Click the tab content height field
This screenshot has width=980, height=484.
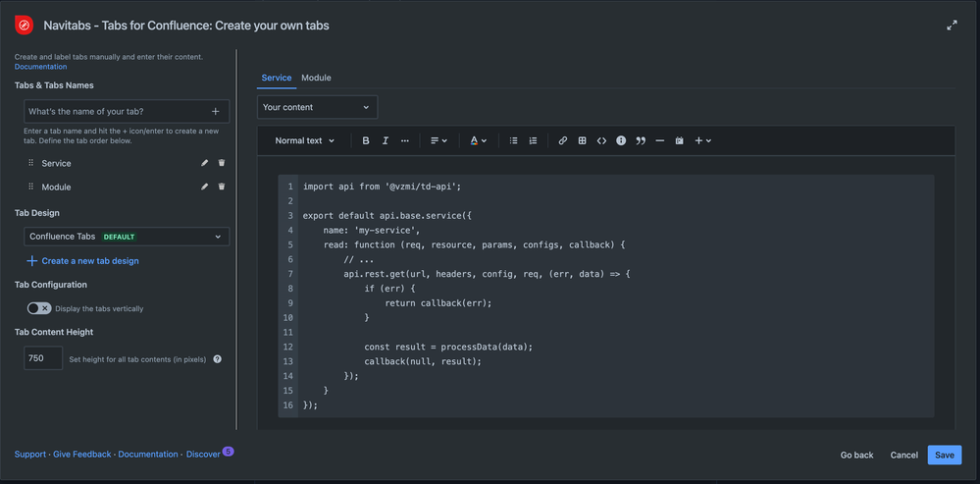43,358
